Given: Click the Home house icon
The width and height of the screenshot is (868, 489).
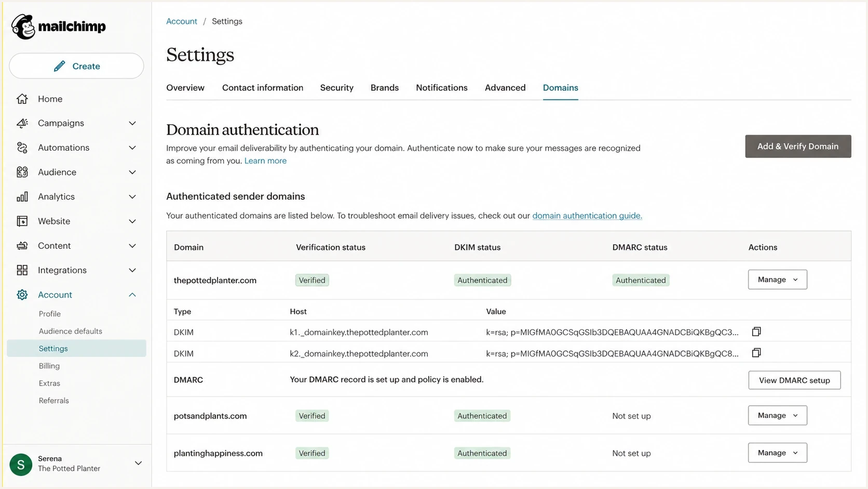Looking at the screenshot, I should pos(22,99).
